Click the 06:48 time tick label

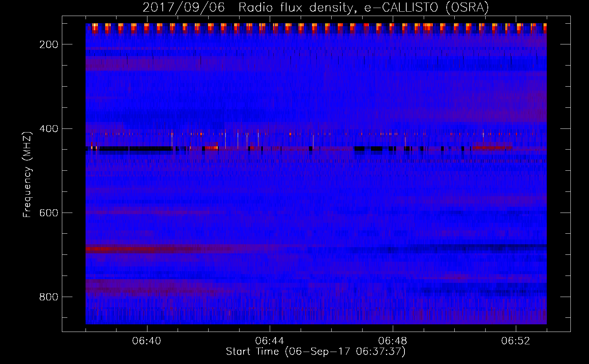click(x=393, y=341)
